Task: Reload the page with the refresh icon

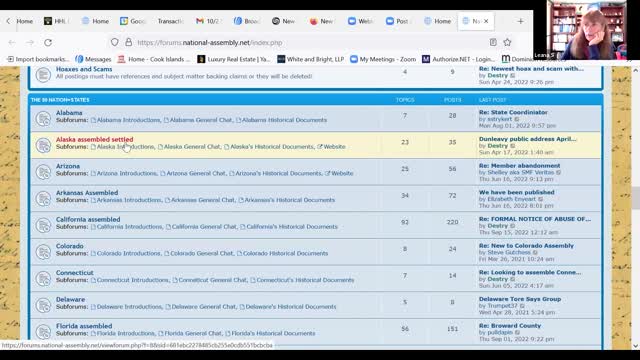Action: pyautogui.click(x=48, y=42)
